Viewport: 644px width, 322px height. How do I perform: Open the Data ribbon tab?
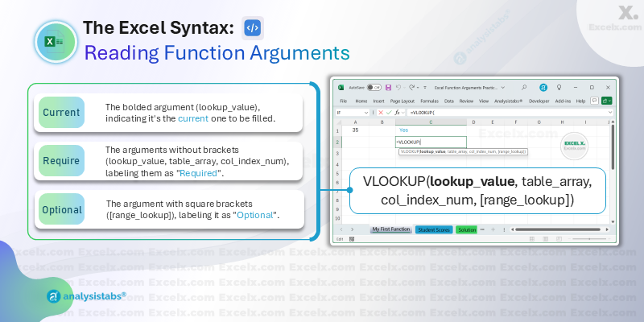[x=449, y=101]
